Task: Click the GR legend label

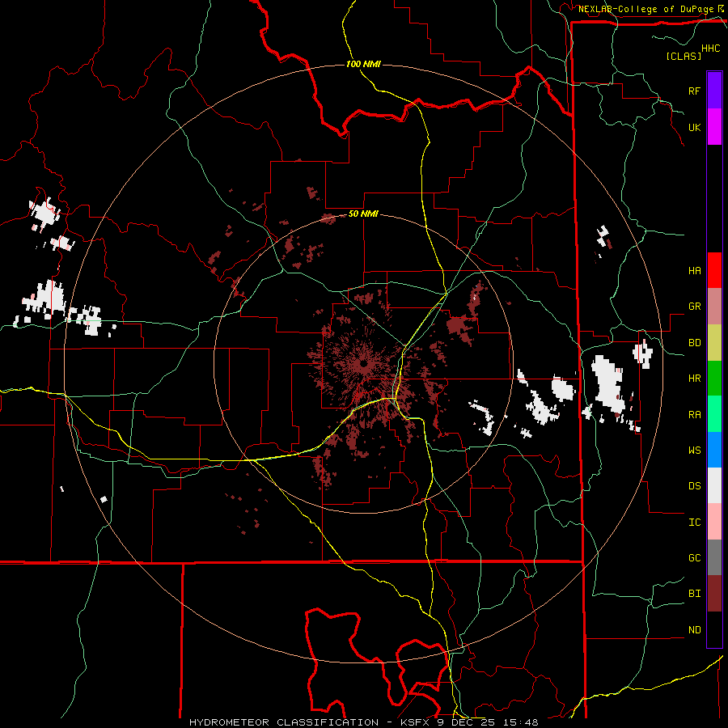Action: click(x=694, y=307)
